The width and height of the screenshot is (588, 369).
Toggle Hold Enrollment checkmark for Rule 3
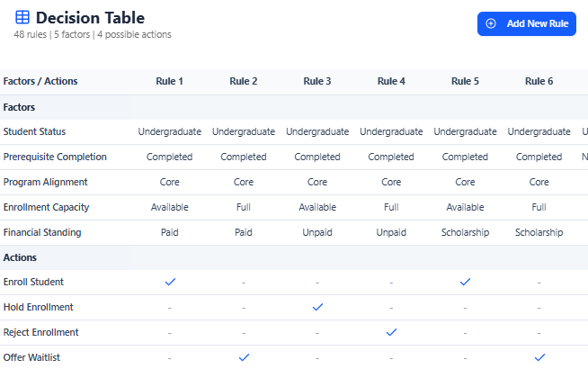tap(317, 307)
